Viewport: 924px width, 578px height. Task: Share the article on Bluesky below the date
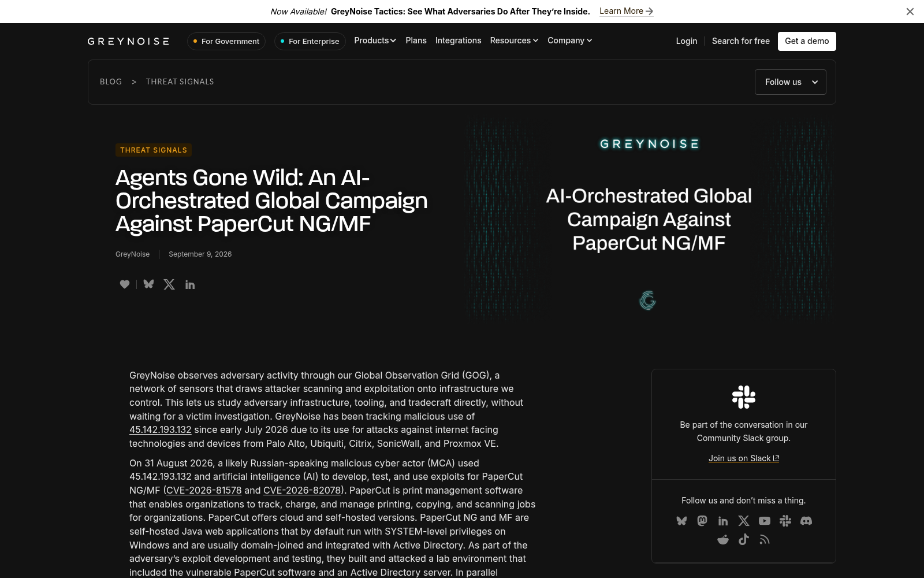coord(148,284)
